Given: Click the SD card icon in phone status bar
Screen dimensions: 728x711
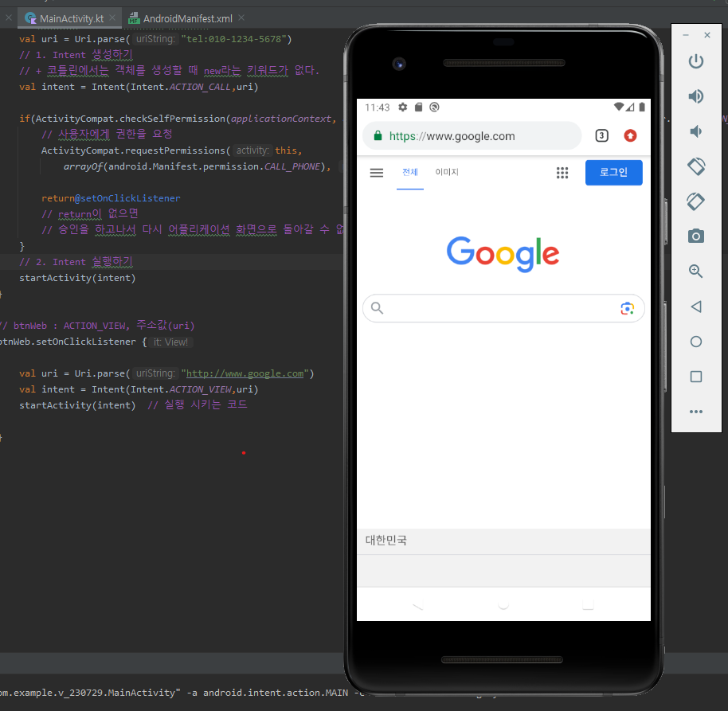Looking at the screenshot, I should (418, 107).
